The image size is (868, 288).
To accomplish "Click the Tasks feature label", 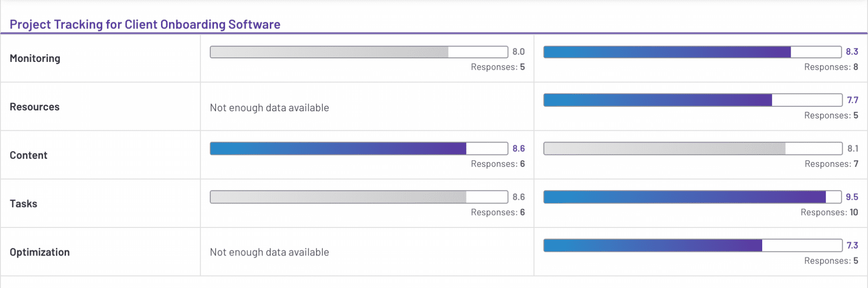I will click(x=24, y=203).
